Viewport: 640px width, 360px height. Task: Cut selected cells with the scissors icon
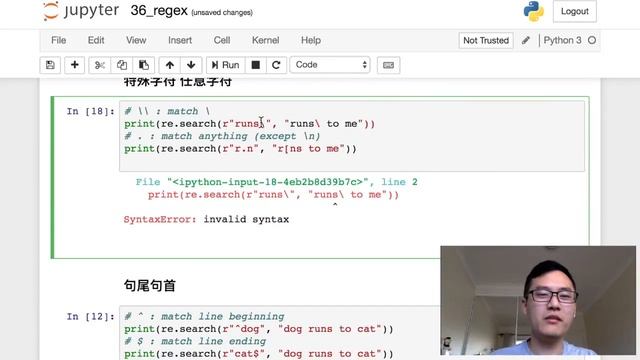100,65
